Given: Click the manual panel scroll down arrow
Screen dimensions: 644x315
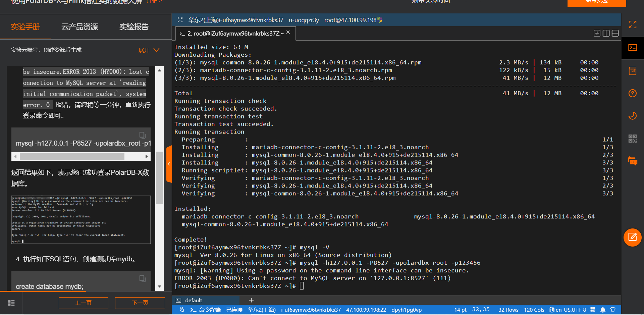Looking at the screenshot, I should [160, 286].
